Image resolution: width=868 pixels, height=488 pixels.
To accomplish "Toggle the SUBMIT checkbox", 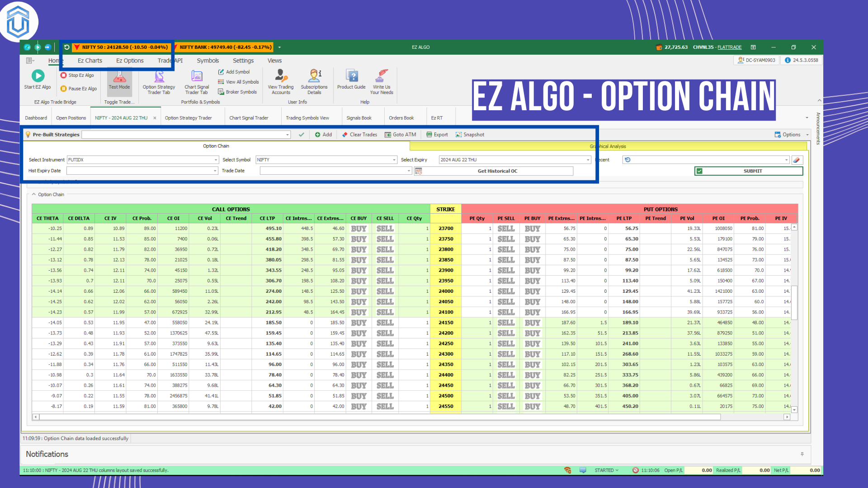I will [699, 171].
